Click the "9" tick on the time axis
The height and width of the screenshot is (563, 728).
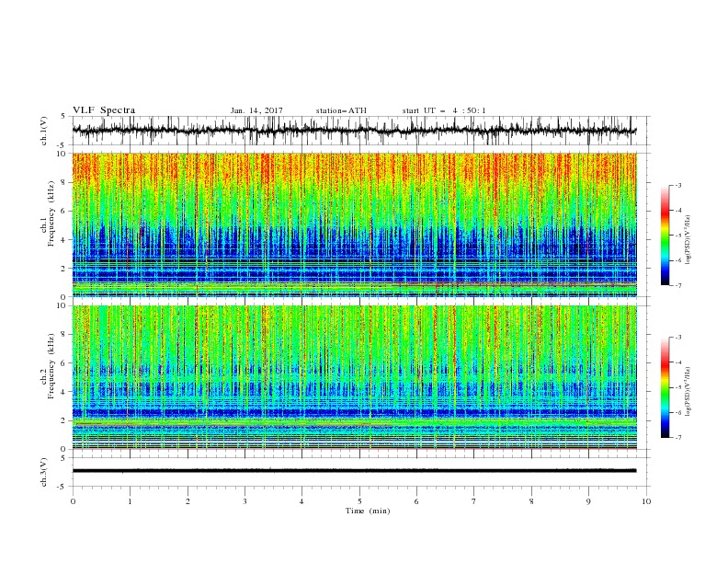tap(588, 501)
